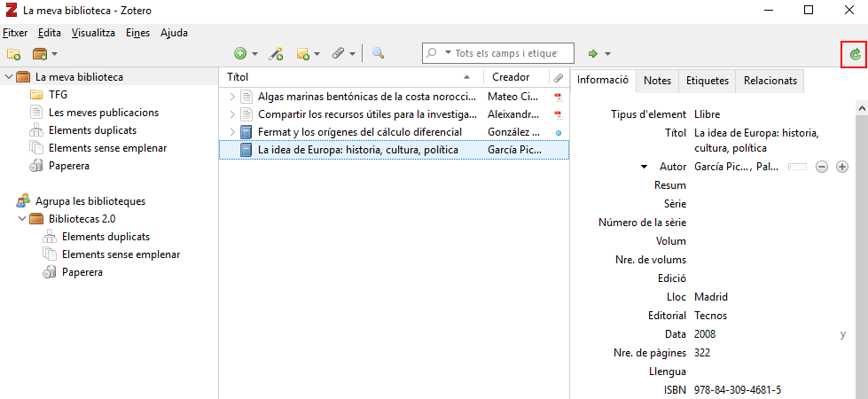Collapse Bibliotecas 2.0 group library
868x399 pixels.
pyautogui.click(x=21, y=219)
